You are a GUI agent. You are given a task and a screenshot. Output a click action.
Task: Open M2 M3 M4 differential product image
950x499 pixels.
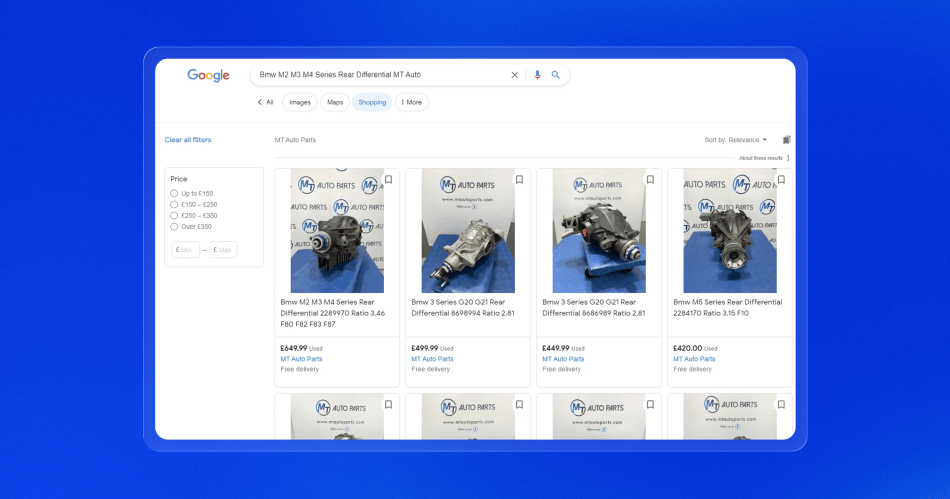tap(337, 231)
